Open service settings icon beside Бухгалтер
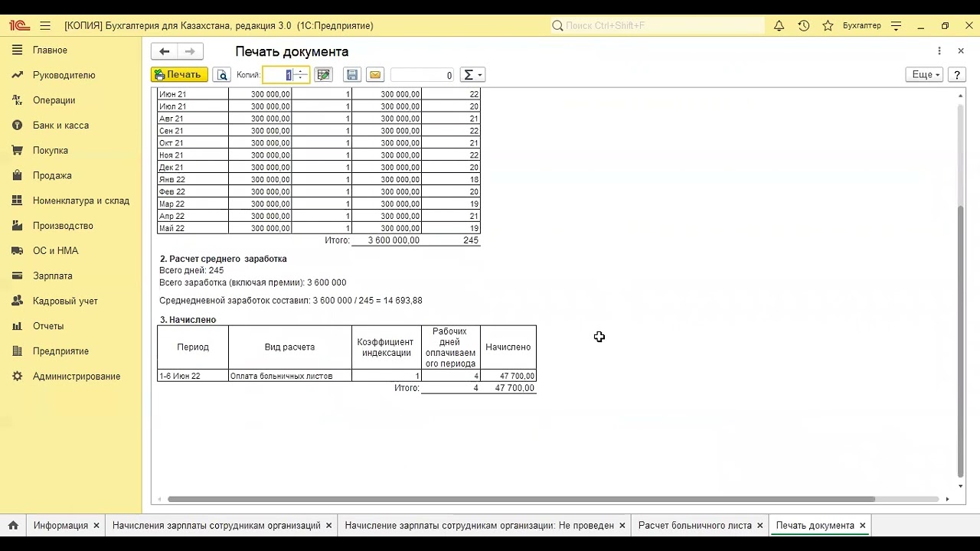The height and width of the screenshot is (551, 980). point(897,25)
